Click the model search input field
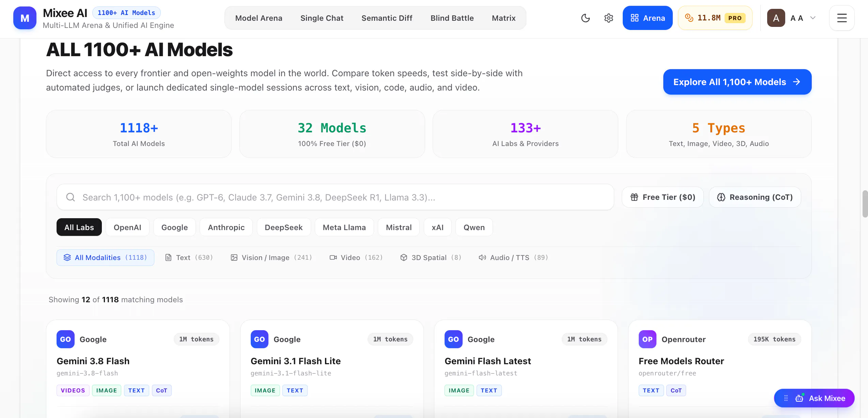The height and width of the screenshot is (418, 868). pyautogui.click(x=335, y=197)
